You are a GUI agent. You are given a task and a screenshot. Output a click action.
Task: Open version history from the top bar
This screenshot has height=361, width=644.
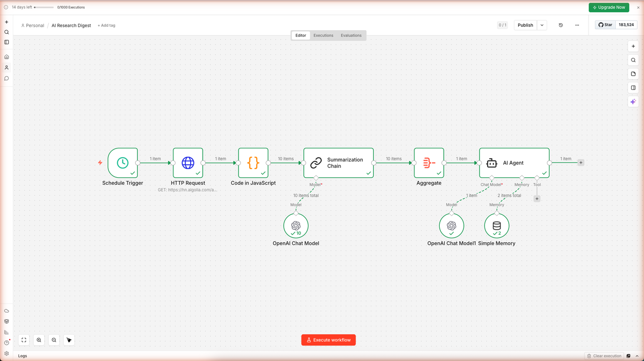560,25
